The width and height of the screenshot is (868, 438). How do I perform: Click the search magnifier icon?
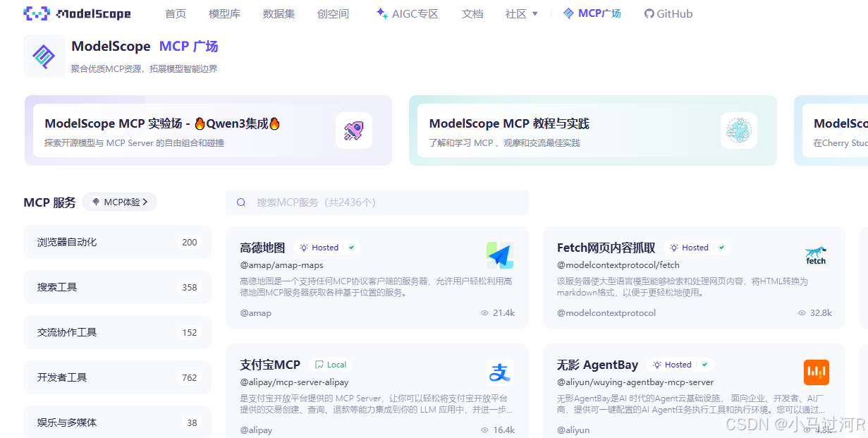click(241, 202)
